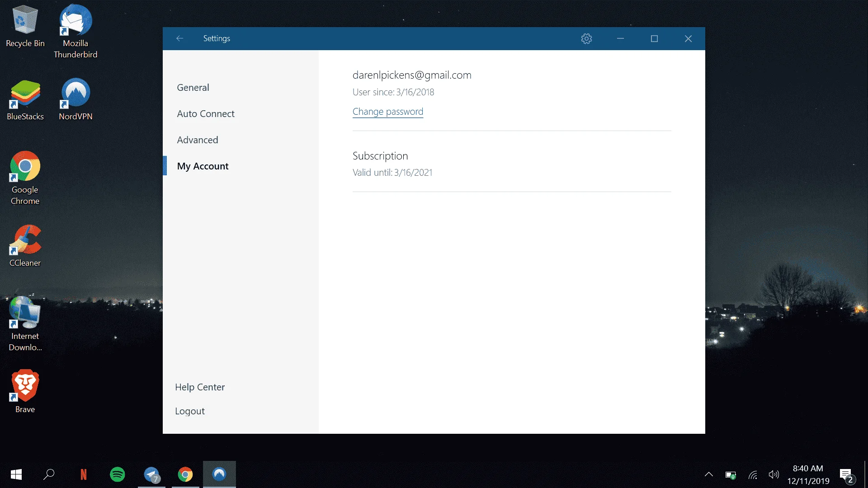Open the General settings section
Image resolution: width=868 pixels, height=488 pixels.
193,88
